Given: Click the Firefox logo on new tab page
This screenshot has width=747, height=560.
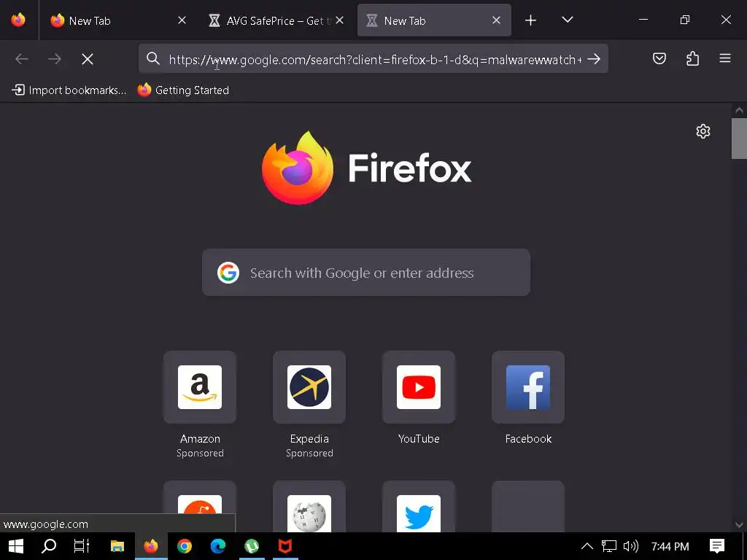Looking at the screenshot, I should [x=366, y=168].
